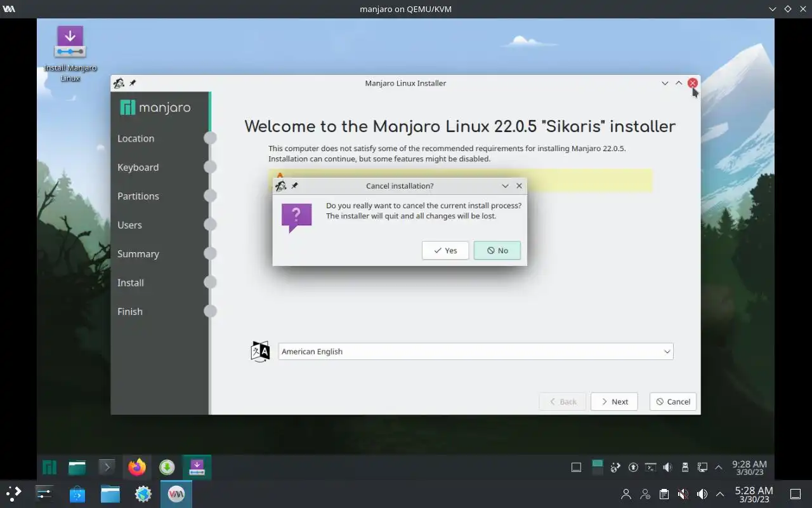812x508 pixels.
Task: Click the green download arrow icon in guest taskbar
Action: pyautogui.click(x=167, y=467)
